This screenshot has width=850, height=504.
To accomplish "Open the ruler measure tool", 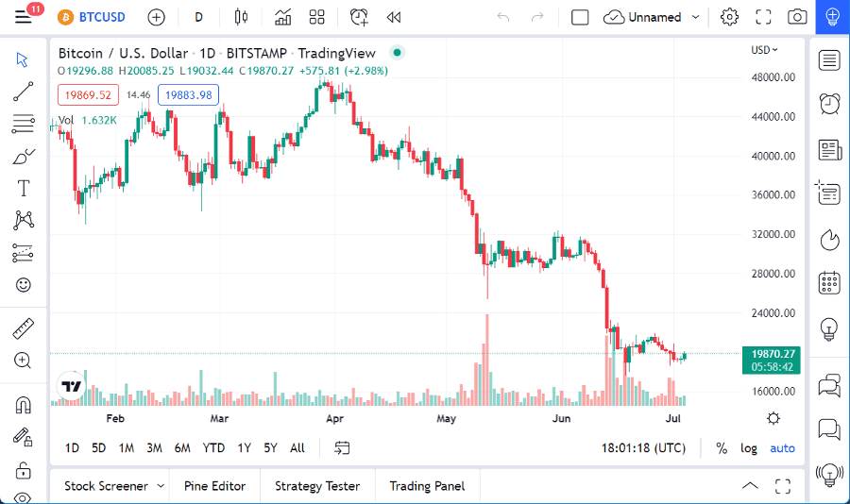I will 24,328.
